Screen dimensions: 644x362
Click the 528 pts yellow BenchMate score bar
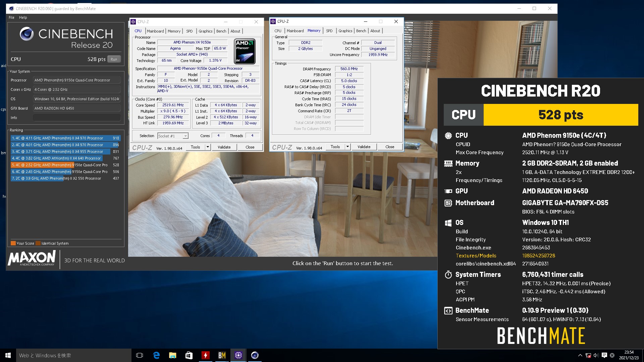coord(560,115)
